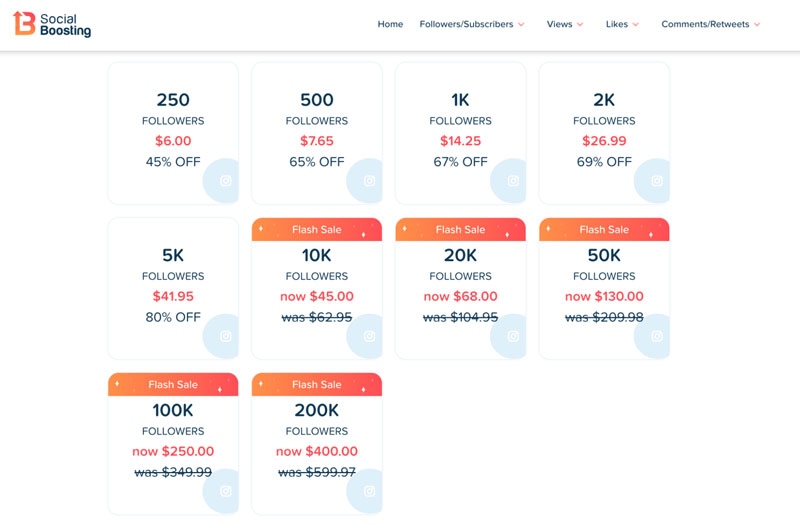
Task: Click Instagram icon on 50K followers card
Action: click(x=657, y=336)
